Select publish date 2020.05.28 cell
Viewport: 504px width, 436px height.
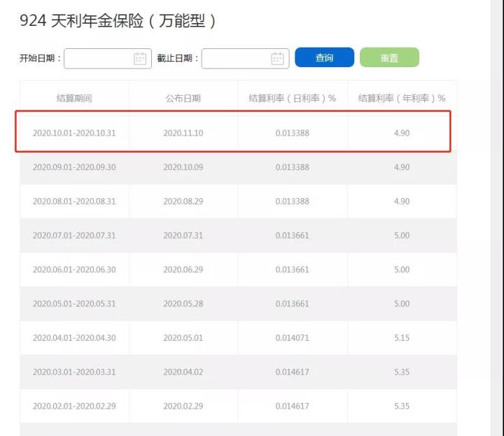tap(183, 304)
